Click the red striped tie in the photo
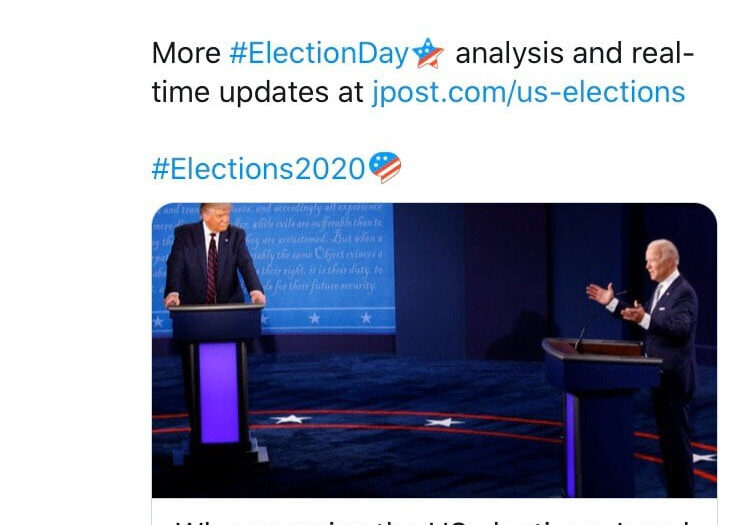This screenshot has height=525, width=750. click(x=212, y=270)
